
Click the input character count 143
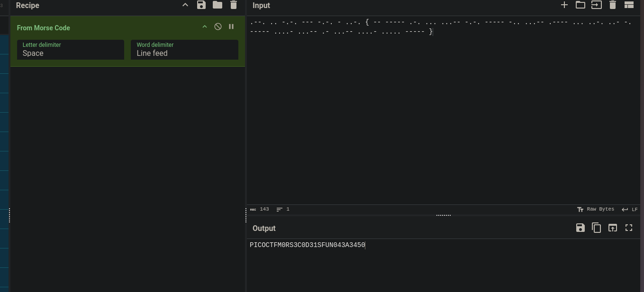pos(260,209)
